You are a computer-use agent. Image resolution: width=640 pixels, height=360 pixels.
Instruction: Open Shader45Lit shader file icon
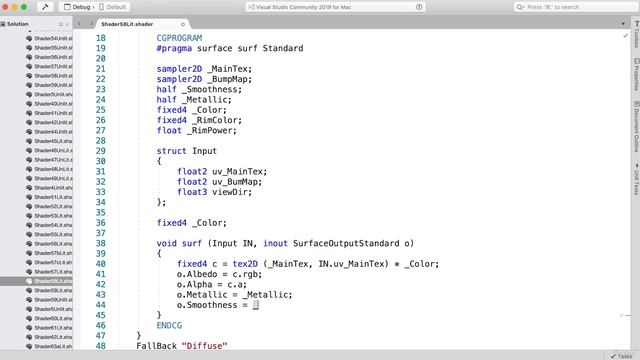[x=29, y=141]
